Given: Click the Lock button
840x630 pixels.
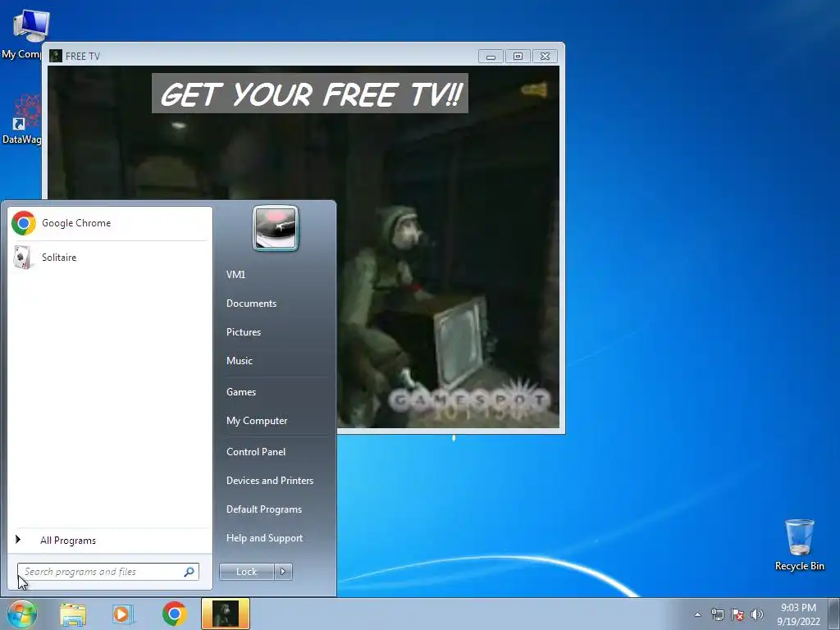Looking at the screenshot, I should 246,572.
